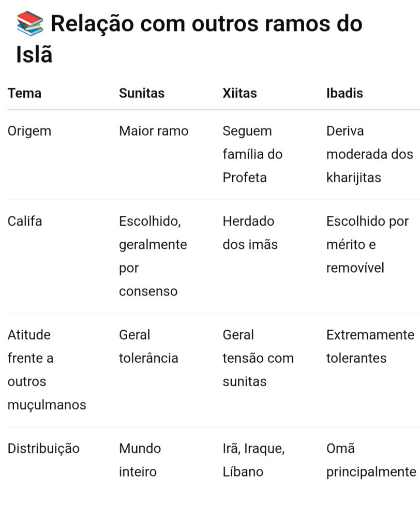420x530 pixels.
Task: Click the "Califa" row label
Action: tap(25, 221)
